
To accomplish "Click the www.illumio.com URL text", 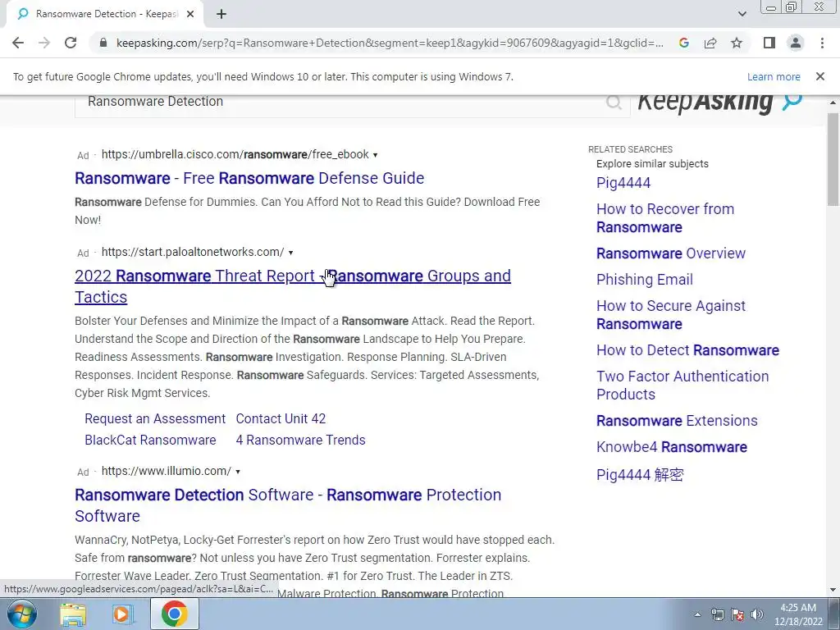I will point(166,471).
